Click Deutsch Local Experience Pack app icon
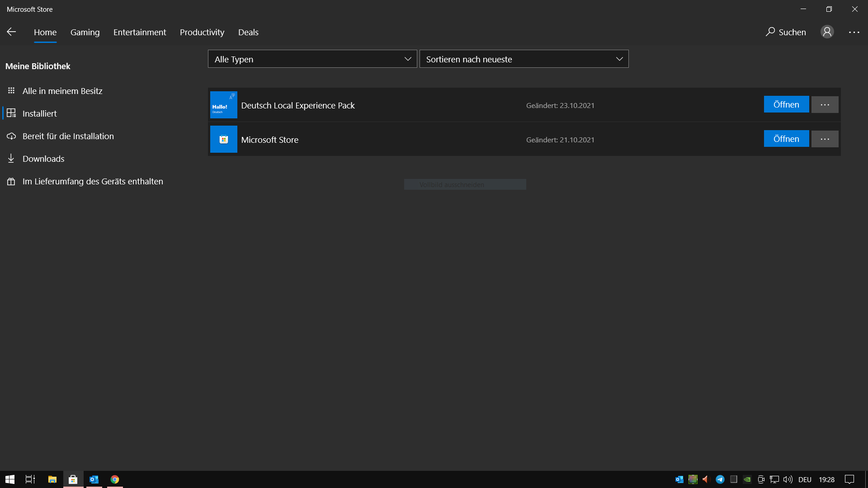The image size is (868, 488). [223, 105]
